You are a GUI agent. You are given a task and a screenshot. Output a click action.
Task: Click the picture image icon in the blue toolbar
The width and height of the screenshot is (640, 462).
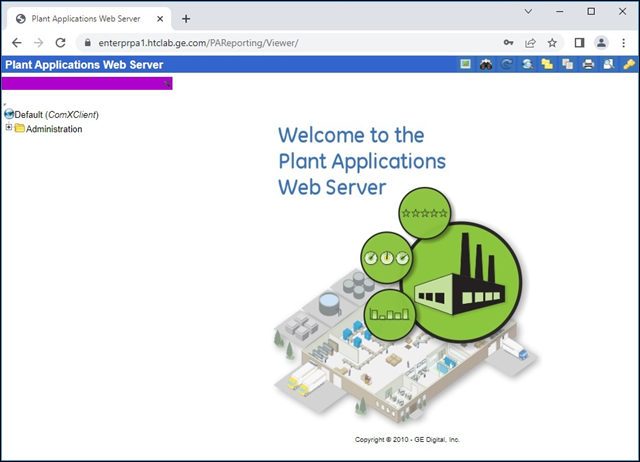(x=465, y=64)
